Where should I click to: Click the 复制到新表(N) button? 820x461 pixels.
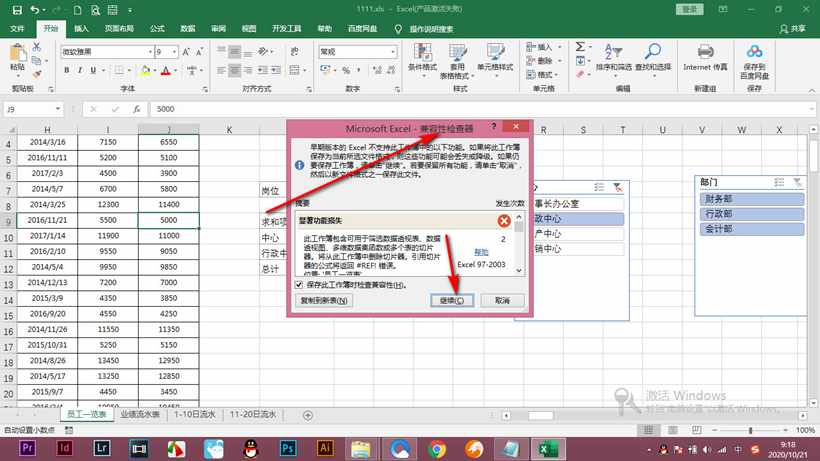324,301
